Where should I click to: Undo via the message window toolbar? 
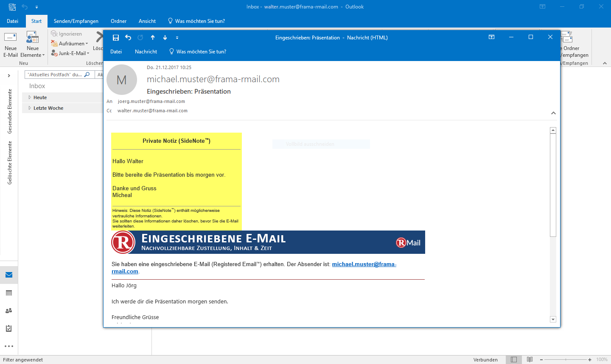(128, 38)
